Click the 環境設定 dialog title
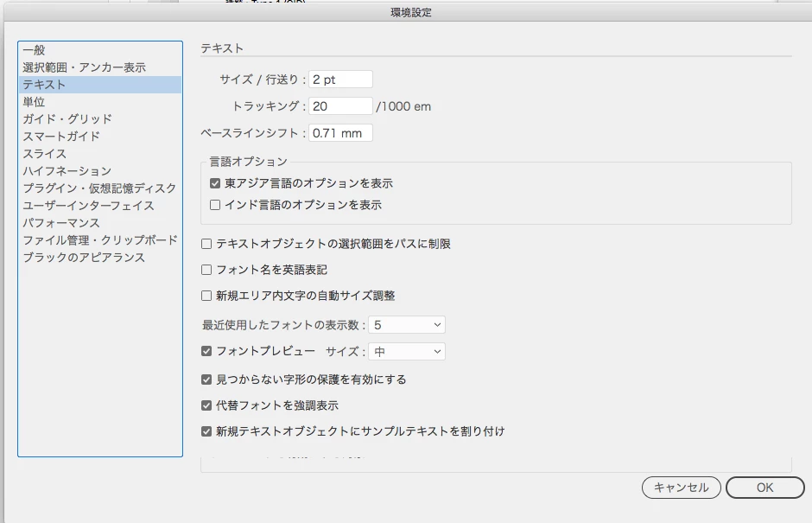Viewport: 812px width, 523px height. coord(410,12)
